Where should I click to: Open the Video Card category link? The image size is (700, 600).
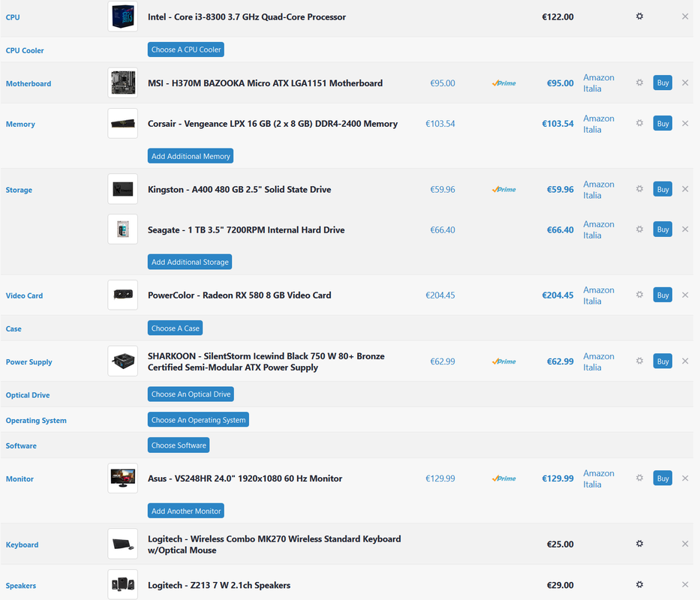click(24, 295)
